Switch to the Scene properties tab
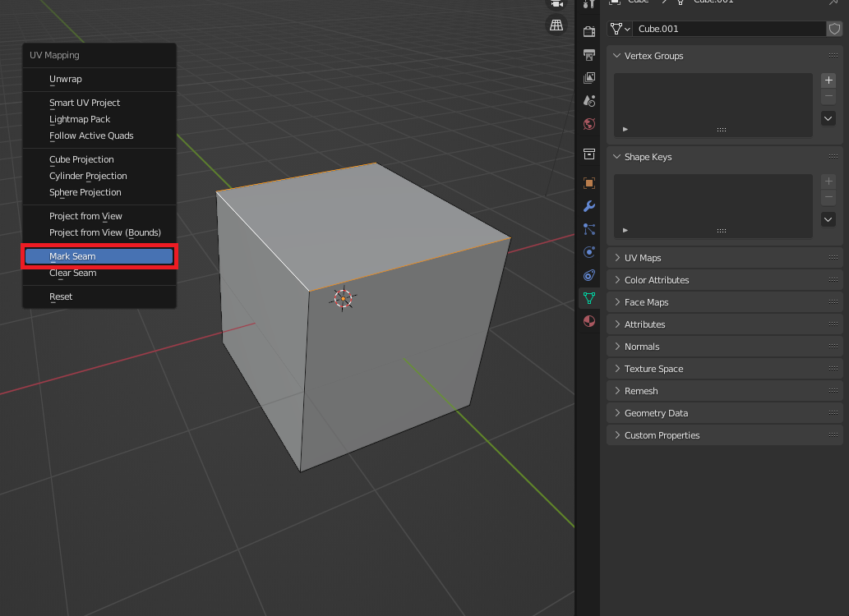The height and width of the screenshot is (616, 849). coord(588,100)
